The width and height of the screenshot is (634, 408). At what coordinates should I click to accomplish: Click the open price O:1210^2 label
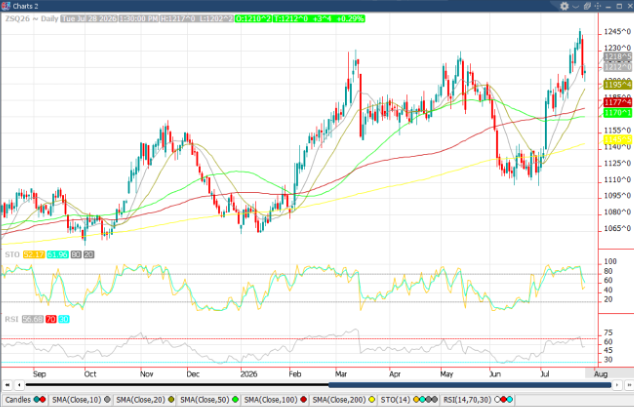(x=254, y=19)
